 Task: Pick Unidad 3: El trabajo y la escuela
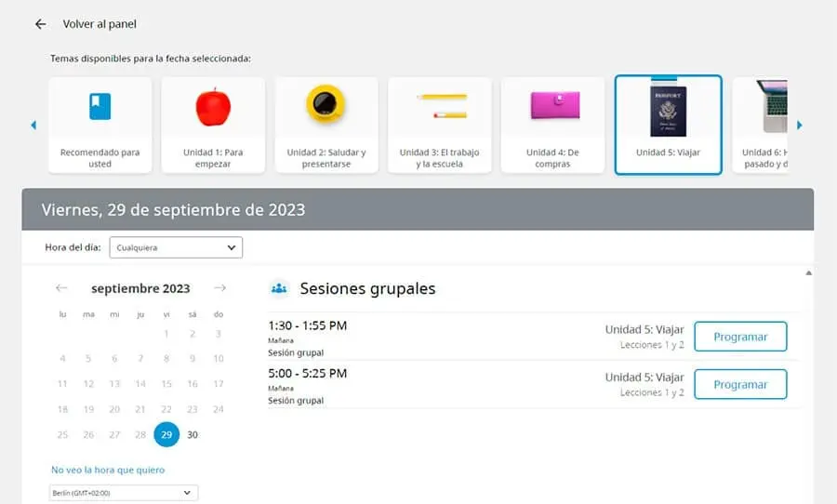tap(439, 125)
